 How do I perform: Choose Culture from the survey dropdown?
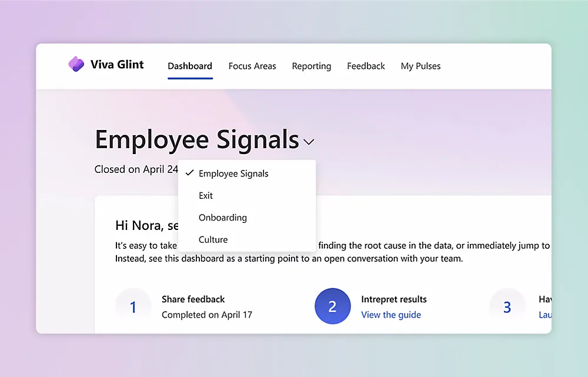pos(213,239)
